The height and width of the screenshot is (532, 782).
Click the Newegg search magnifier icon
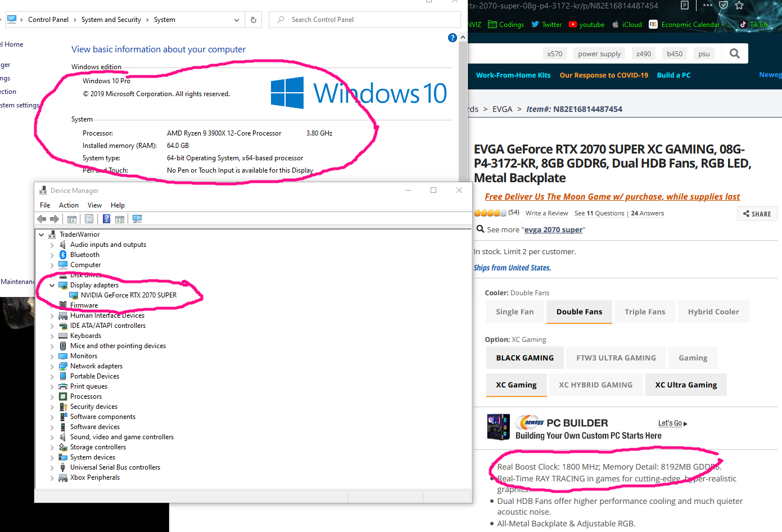[x=734, y=53]
